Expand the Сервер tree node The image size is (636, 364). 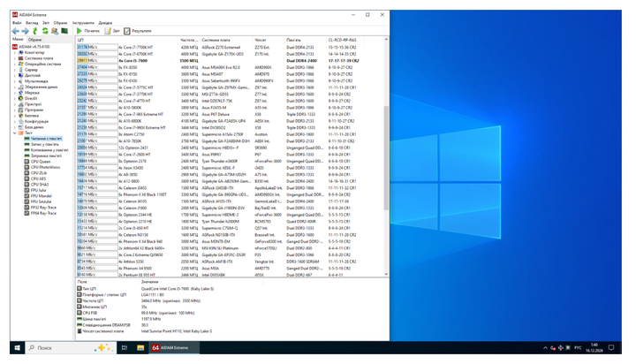point(15,70)
